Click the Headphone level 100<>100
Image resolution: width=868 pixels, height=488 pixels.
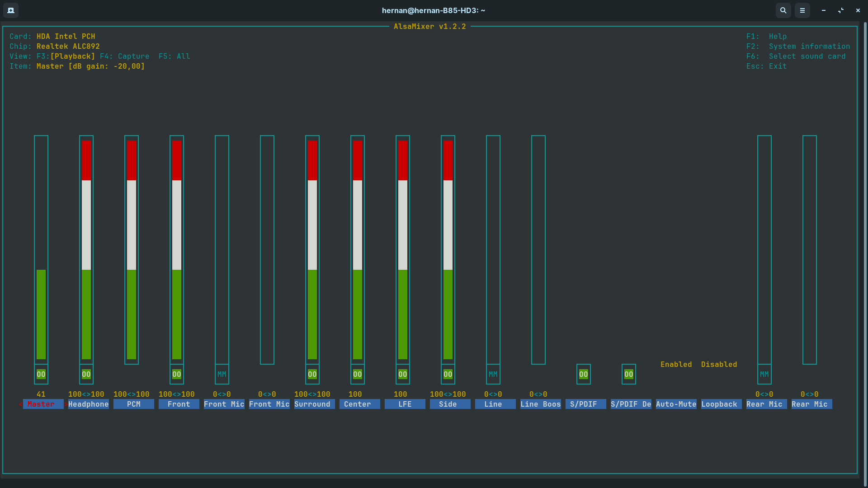[86, 394]
